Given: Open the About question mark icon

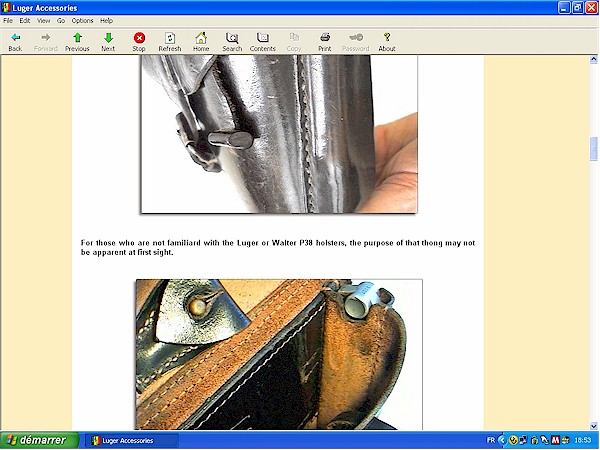Looking at the screenshot, I should tap(387, 37).
